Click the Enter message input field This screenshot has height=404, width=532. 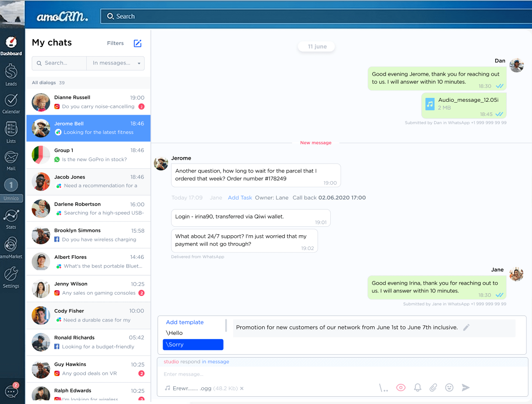(215, 374)
